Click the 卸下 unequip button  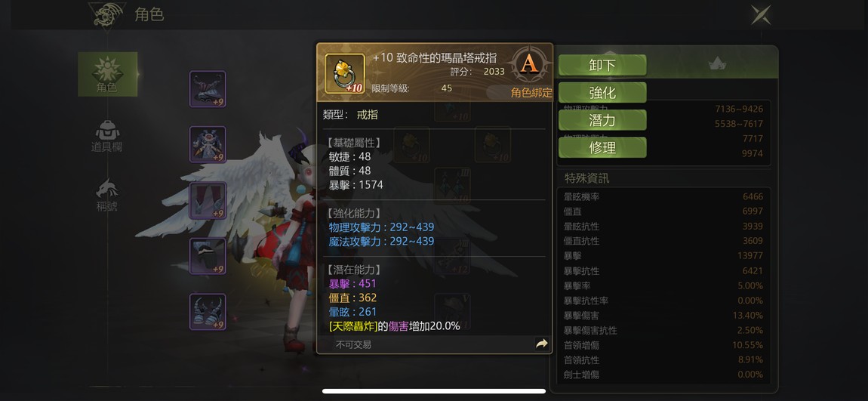[602, 66]
